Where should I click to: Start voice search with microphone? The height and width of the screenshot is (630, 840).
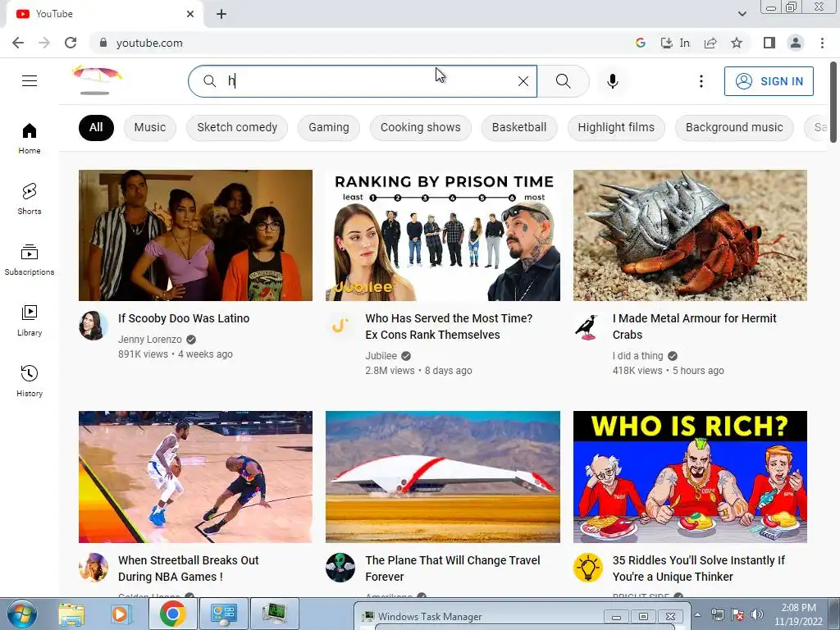[x=612, y=81]
